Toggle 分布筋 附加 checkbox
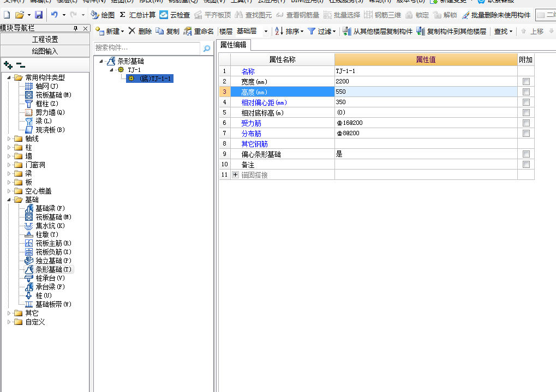Screen dimensions: 556x392 click(526, 133)
